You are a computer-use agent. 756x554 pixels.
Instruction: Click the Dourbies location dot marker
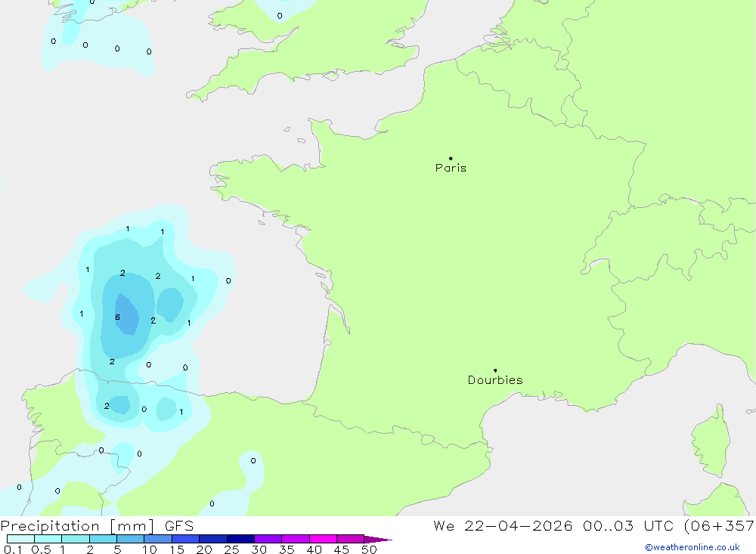[x=495, y=370]
